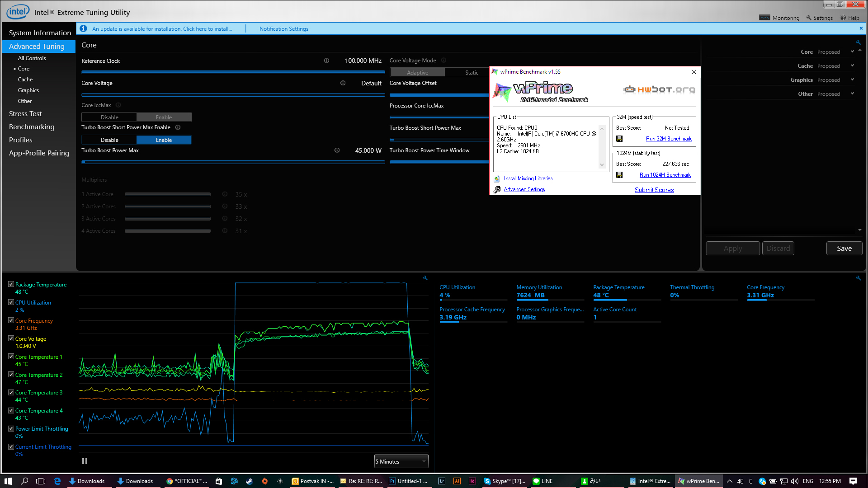The width and height of the screenshot is (868, 488).
Task: Toggle CPU Utilization graph checkbox
Action: point(11,302)
